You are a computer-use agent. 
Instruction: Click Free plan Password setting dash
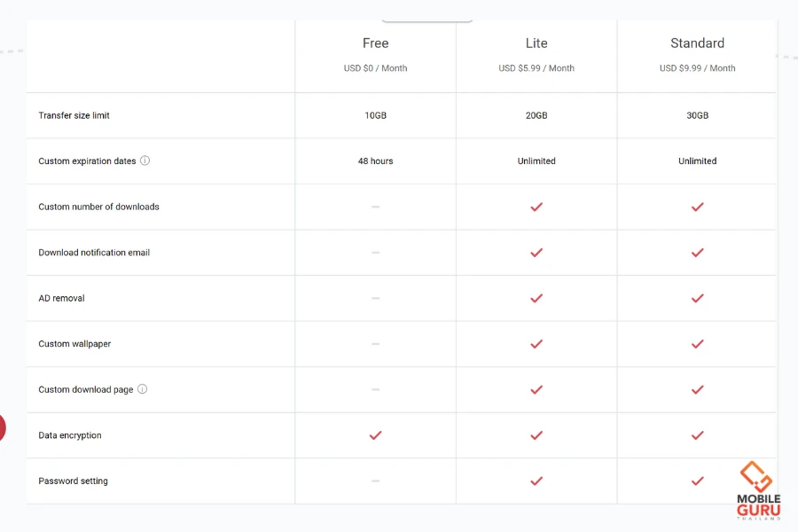[375, 481]
